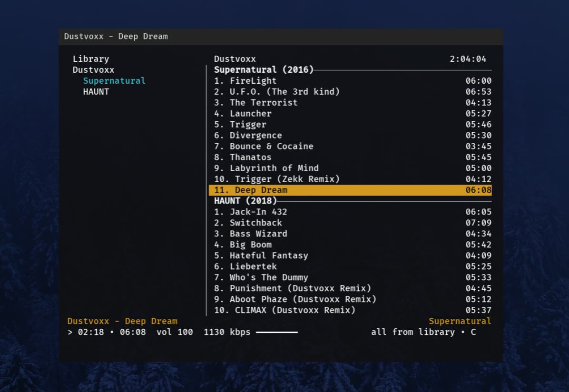Choose the Labyrinth of Mind track

pyautogui.click(x=274, y=168)
